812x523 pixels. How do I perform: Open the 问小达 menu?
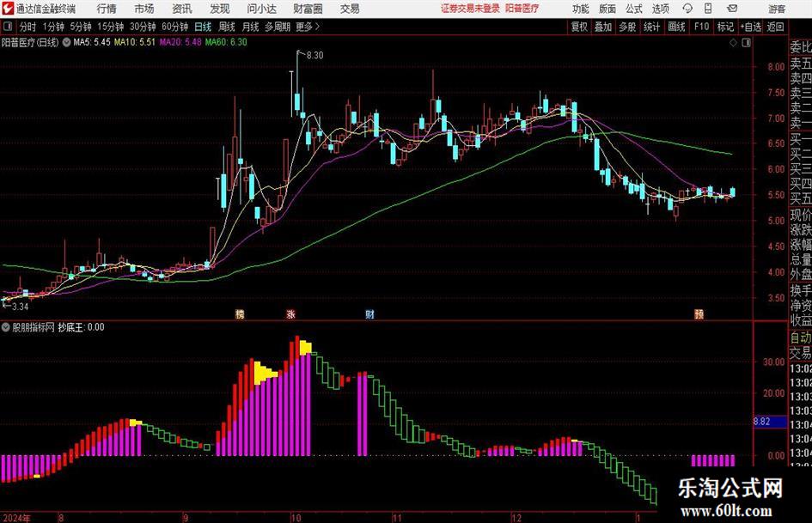[261, 9]
